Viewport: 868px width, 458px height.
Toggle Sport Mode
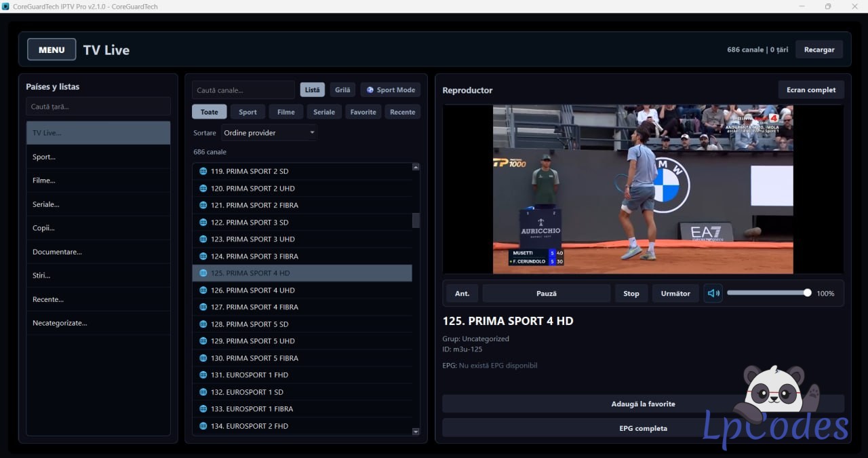[390, 90]
